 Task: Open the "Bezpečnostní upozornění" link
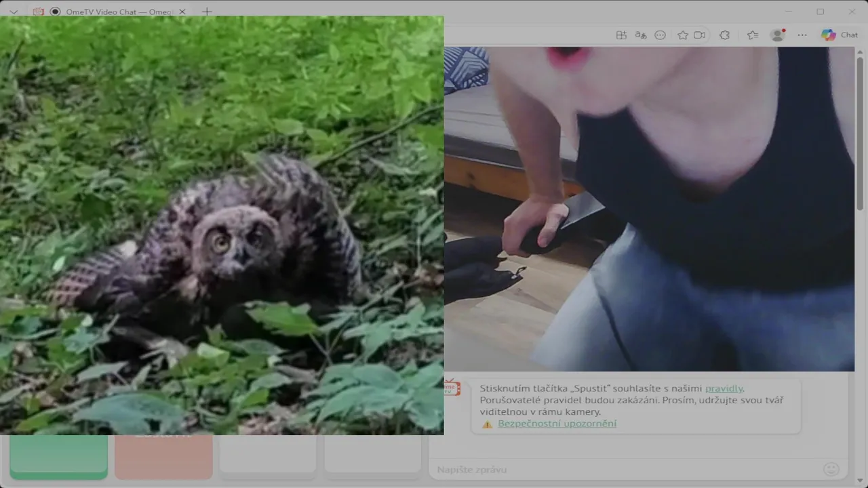coord(557,424)
